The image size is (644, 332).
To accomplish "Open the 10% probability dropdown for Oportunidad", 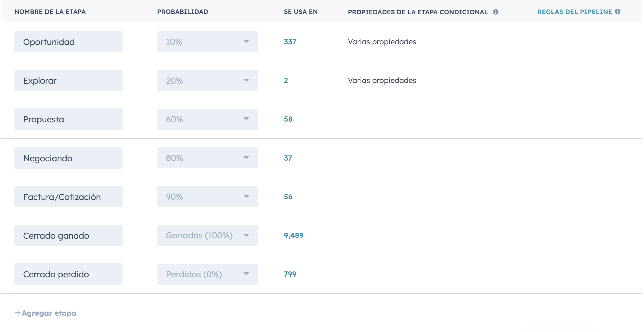I will click(207, 42).
